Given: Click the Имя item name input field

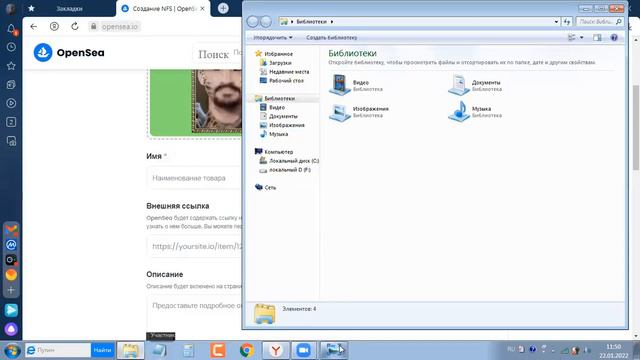Looking at the screenshot, I should [x=195, y=178].
